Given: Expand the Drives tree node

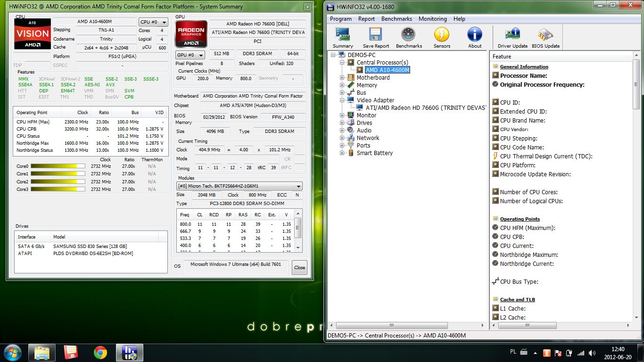Looking at the screenshot, I should point(342,123).
